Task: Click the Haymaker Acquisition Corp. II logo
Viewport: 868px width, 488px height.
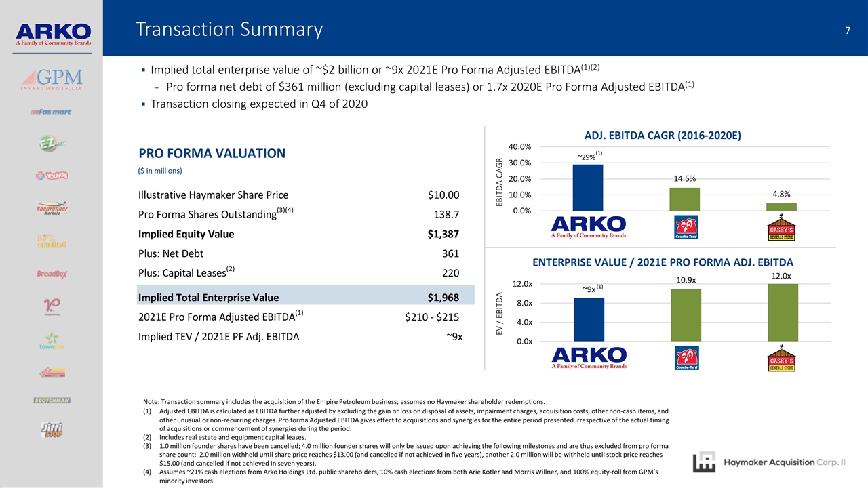Action: (770, 462)
